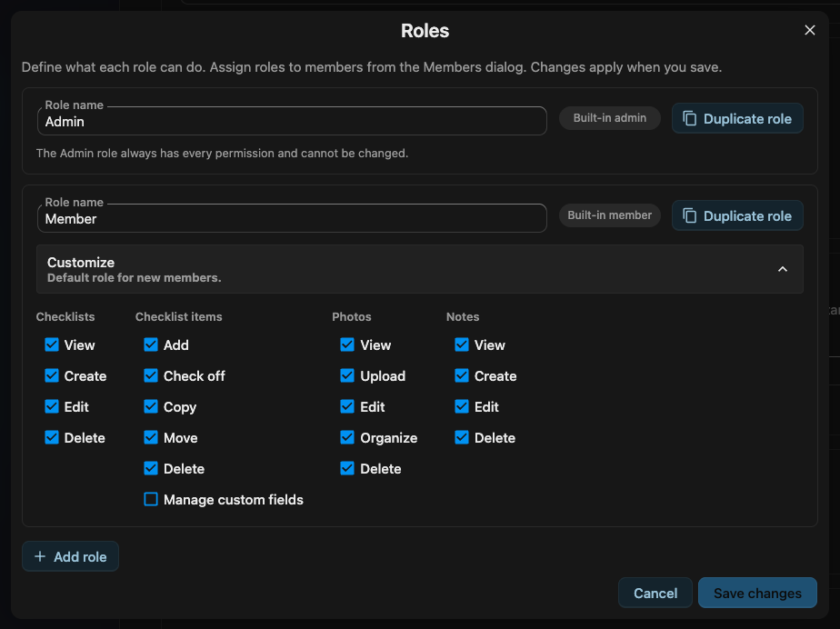Uncheck Photos Delete permission
Viewport: 840px width, 629px height.
coord(347,469)
